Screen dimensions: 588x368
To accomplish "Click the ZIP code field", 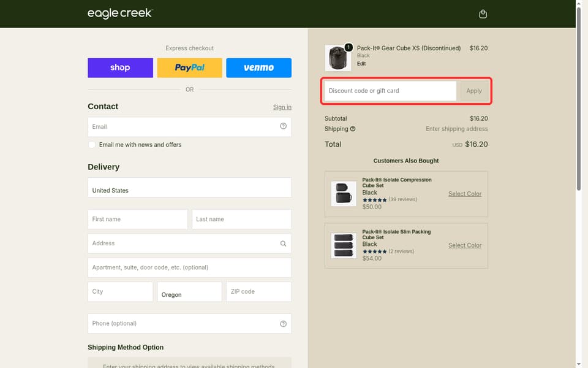I will (x=258, y=292).
